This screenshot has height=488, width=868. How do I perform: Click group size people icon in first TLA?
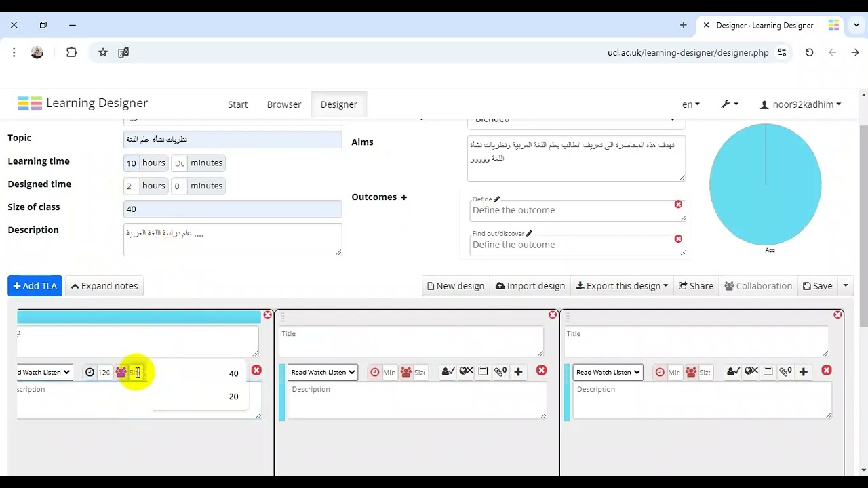tap(121, 372)
